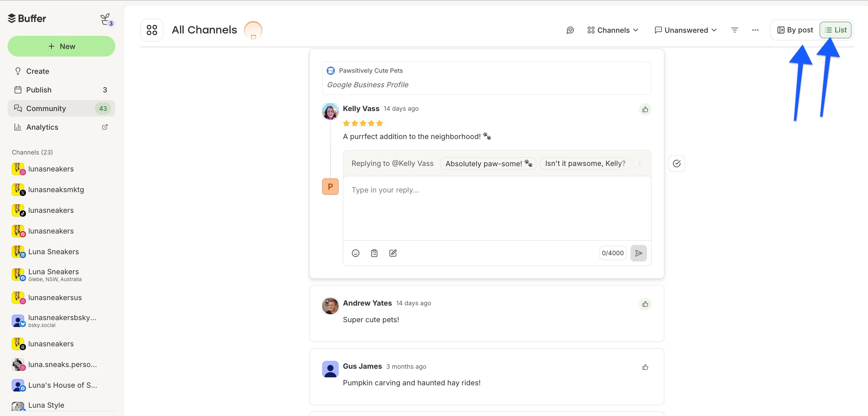Open the Publish section
The width and height of the screenshot is (868, 416).
coord(61,90)
